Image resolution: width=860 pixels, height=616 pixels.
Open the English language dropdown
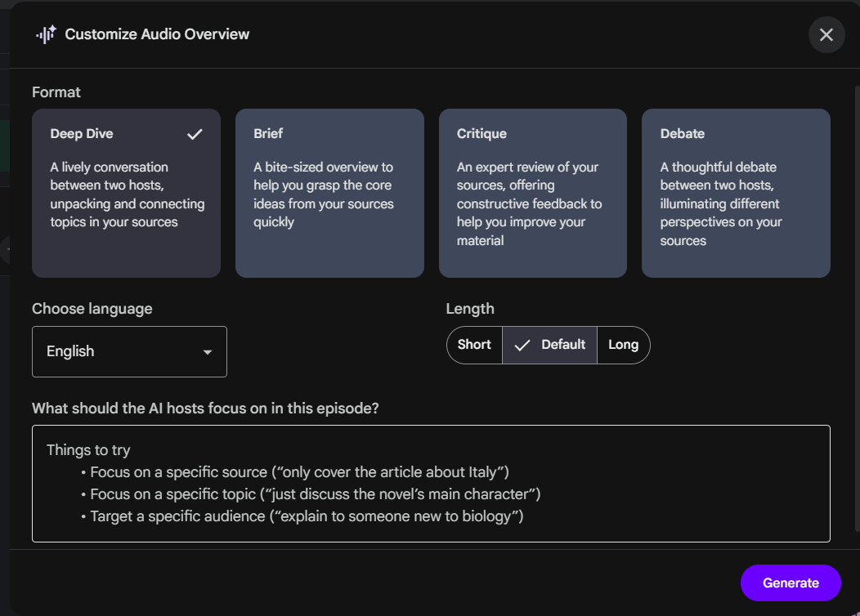tap(129, 351)
